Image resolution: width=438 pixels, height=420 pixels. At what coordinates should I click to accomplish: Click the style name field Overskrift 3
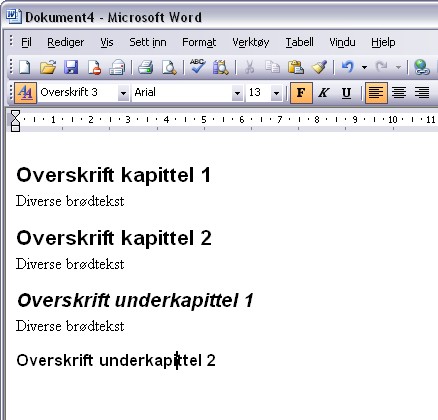(x=78, y=93)
